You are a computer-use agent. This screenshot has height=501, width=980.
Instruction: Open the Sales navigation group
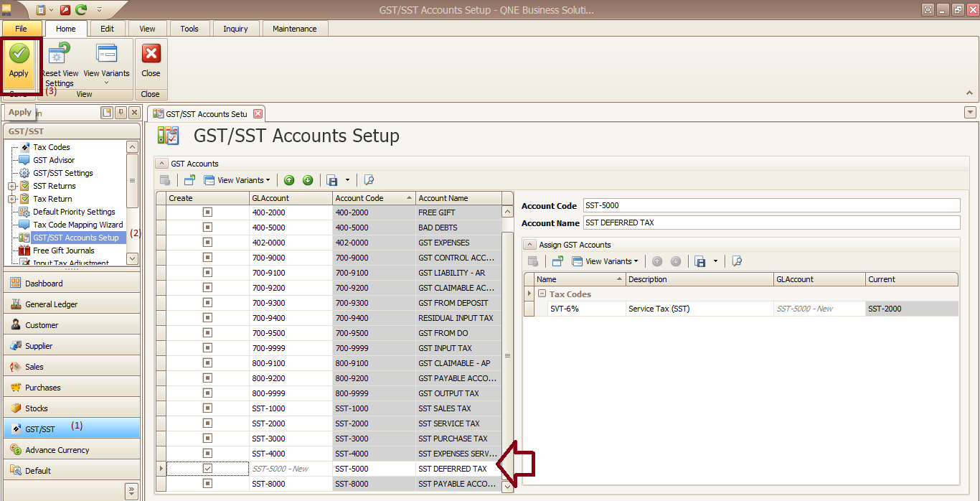72,367
